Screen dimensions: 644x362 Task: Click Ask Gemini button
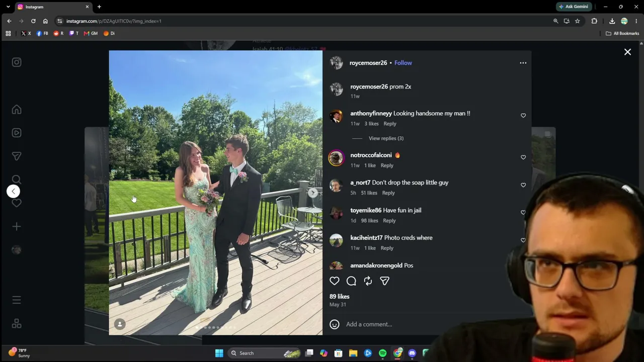574,7
